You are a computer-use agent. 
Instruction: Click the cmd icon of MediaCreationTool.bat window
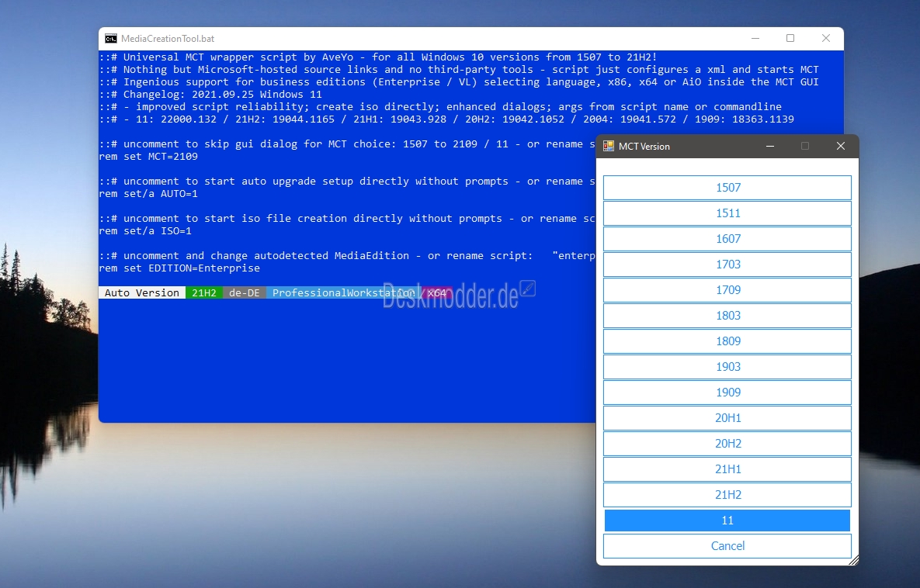pos(111,39)
